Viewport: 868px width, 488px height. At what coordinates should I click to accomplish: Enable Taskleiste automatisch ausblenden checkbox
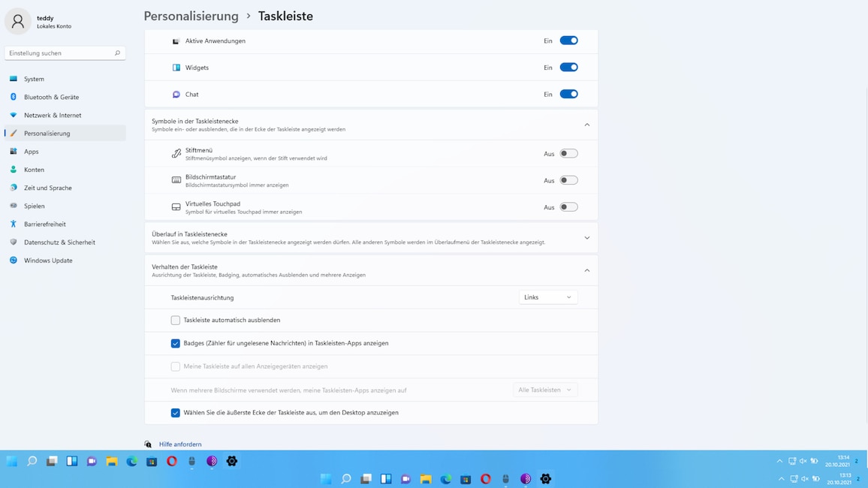[175, 320]
